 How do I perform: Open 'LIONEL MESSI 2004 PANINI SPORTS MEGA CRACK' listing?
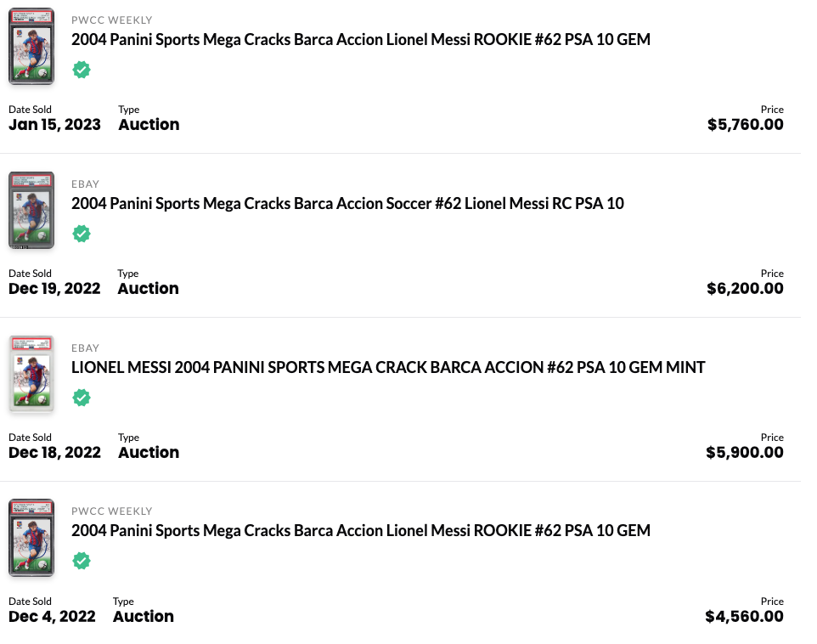pyautogui.click(x=388, y=368)
